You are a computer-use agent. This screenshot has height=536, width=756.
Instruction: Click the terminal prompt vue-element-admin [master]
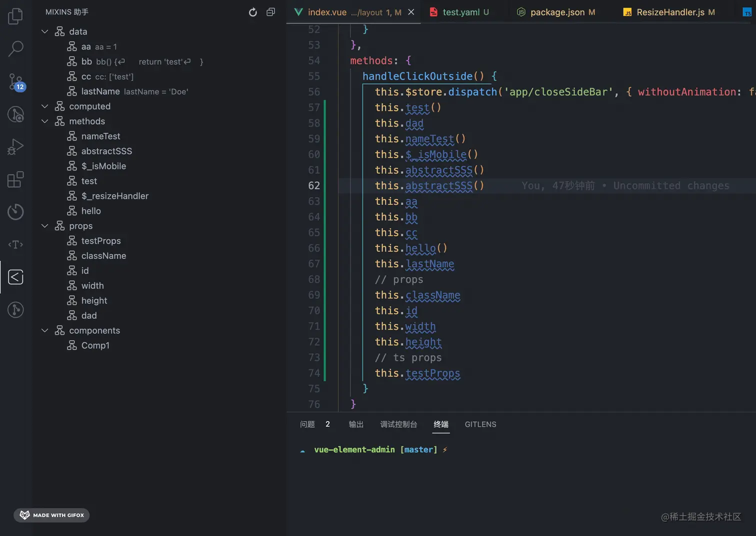375,450
